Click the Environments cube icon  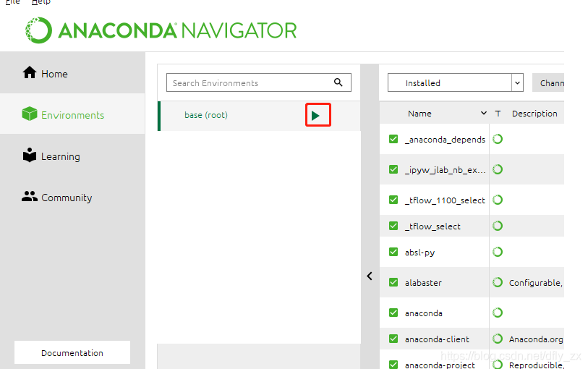coord(30,114)
